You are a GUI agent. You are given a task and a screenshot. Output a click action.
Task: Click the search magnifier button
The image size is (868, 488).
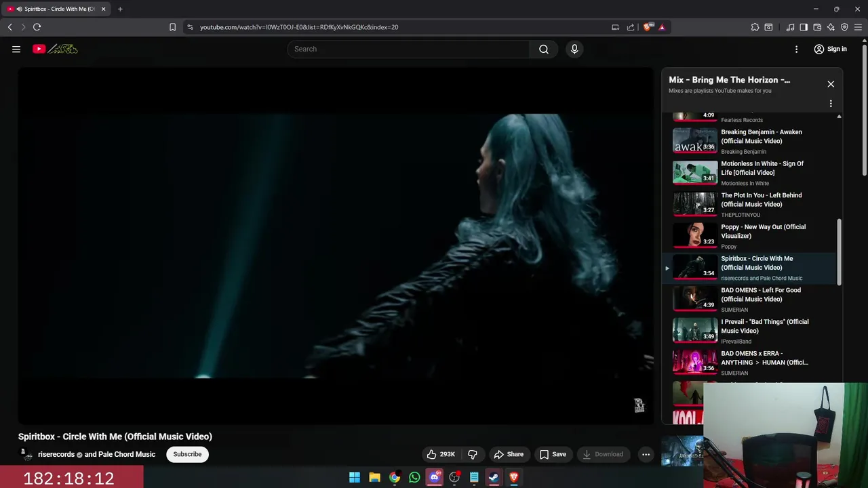544,49
